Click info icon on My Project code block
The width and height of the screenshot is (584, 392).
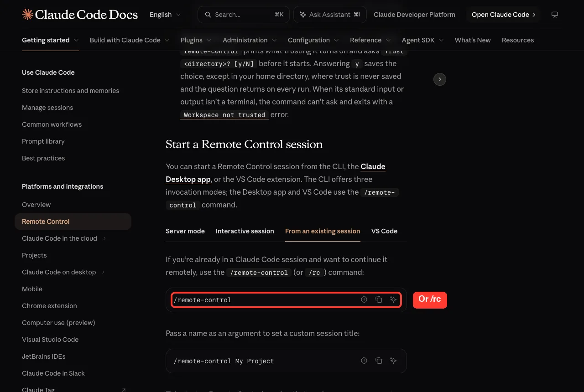(x=364, y=361)
